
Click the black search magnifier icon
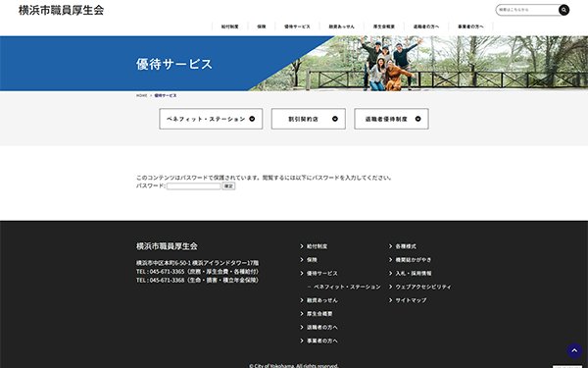[563, 10]
